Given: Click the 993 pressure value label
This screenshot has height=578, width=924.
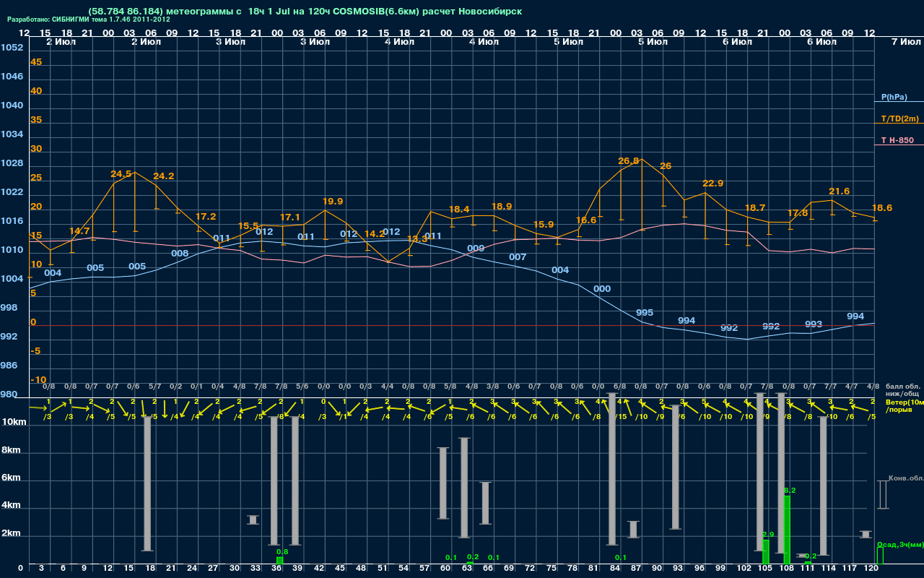Looking at the screenshot, I should coord(814,324).
